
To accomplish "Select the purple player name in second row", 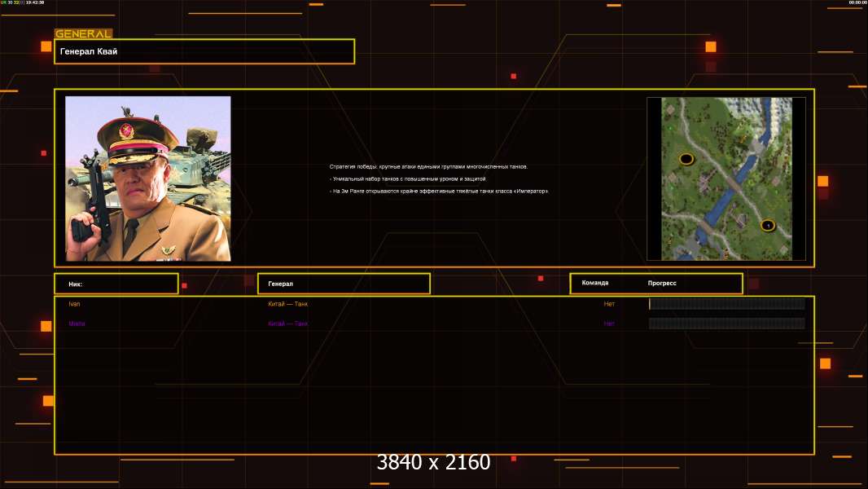I will 77,324.
